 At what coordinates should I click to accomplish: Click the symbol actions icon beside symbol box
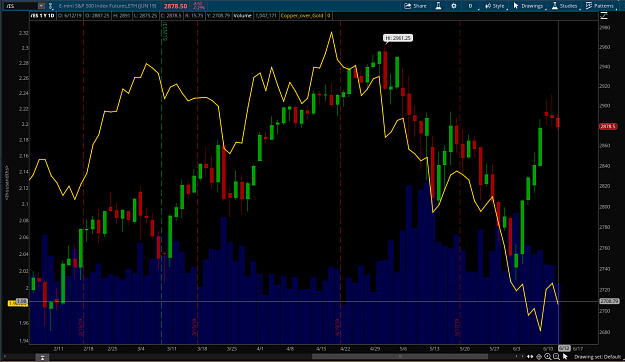coord(51,6)
